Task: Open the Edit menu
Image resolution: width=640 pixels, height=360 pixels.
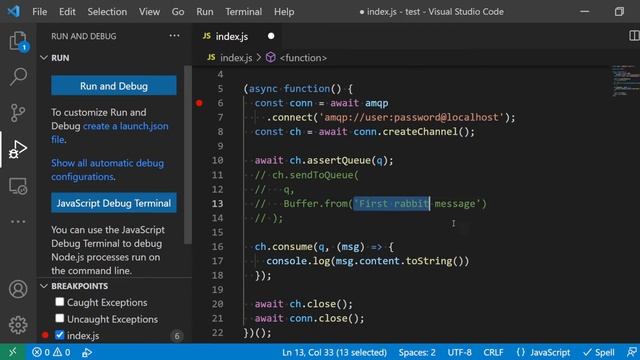Action: (67, 12)
